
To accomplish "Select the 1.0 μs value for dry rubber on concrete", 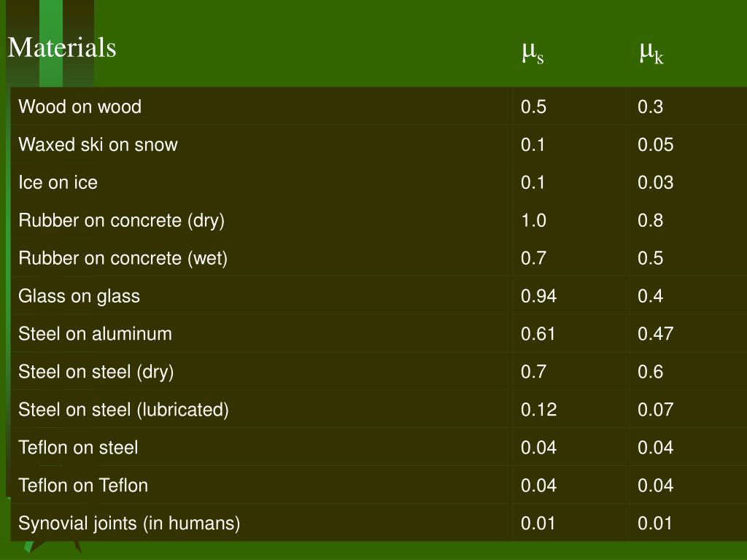I will (x=533, y=220).
